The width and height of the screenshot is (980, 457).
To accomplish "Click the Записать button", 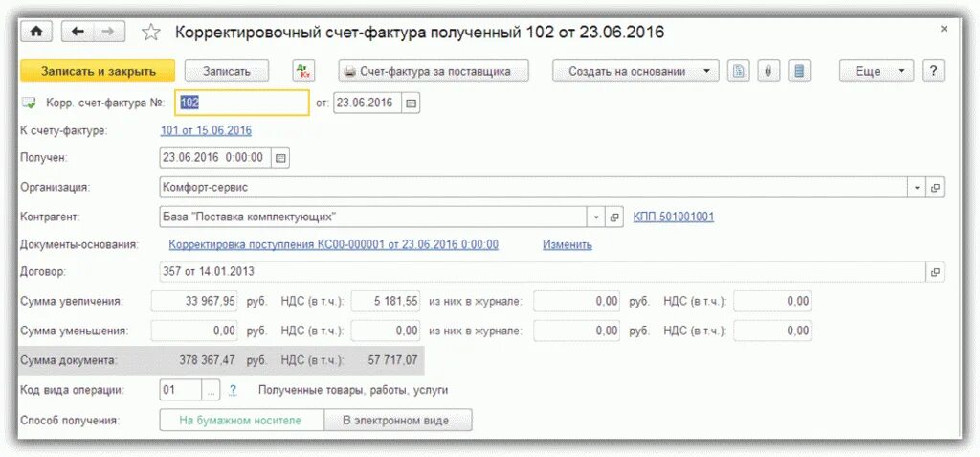I will click(227, 71).
